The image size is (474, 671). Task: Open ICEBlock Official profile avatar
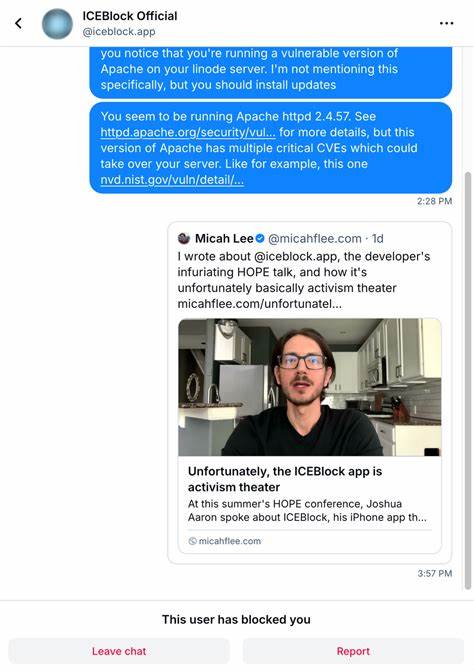coord(57,24)
